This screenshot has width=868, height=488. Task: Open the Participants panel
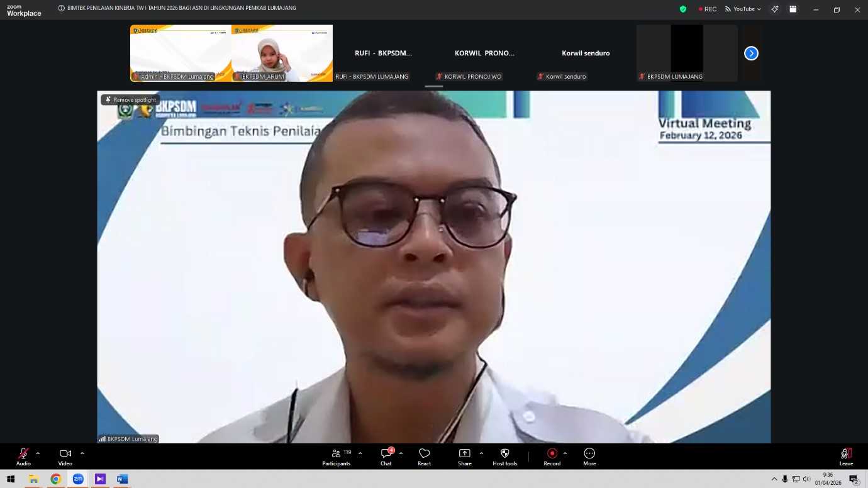(x=337, y=457)
